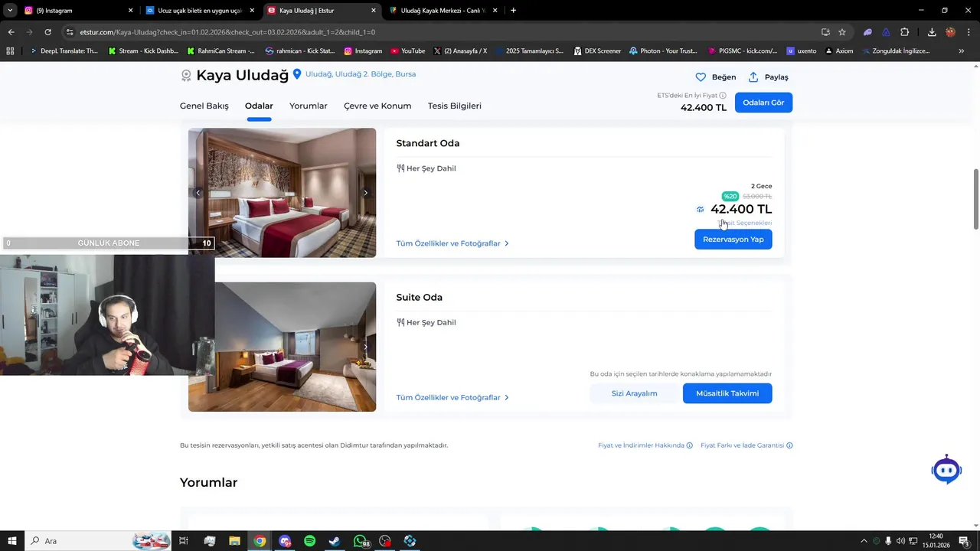Click the Beğen text link

[724, 77]
